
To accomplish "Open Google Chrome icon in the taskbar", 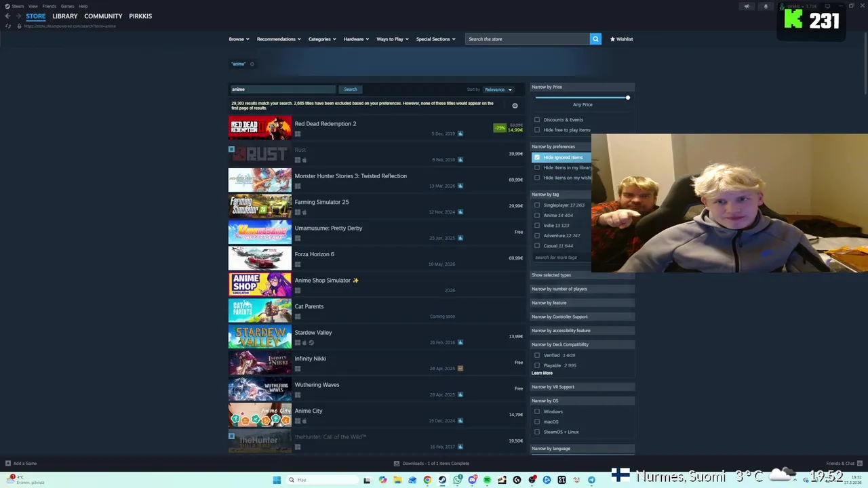I will click(x=427, y=480).
